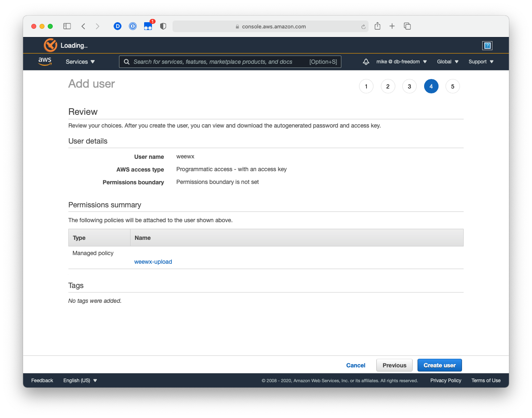Image resolution: width=532 pixels, height=418 pixels.
Task: Open the Safari share icon
Action: (x=377, y=26)
